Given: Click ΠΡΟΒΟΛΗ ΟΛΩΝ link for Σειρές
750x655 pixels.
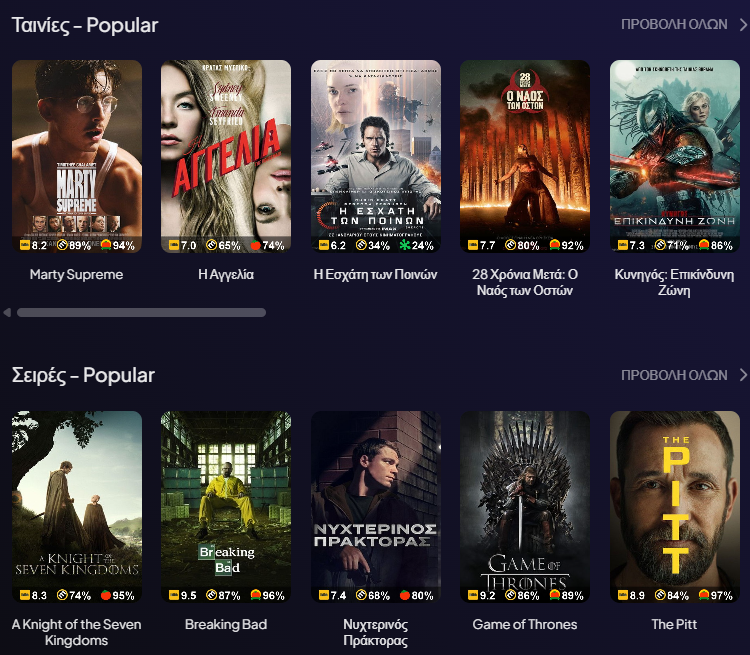Looking at the screenshot, I should click(673, 375).
